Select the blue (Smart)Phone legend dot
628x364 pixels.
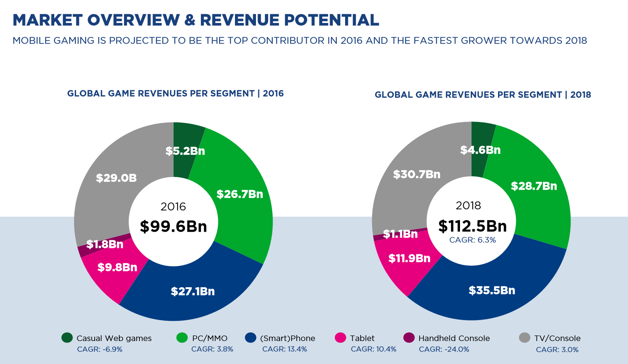tap(250, 338)
